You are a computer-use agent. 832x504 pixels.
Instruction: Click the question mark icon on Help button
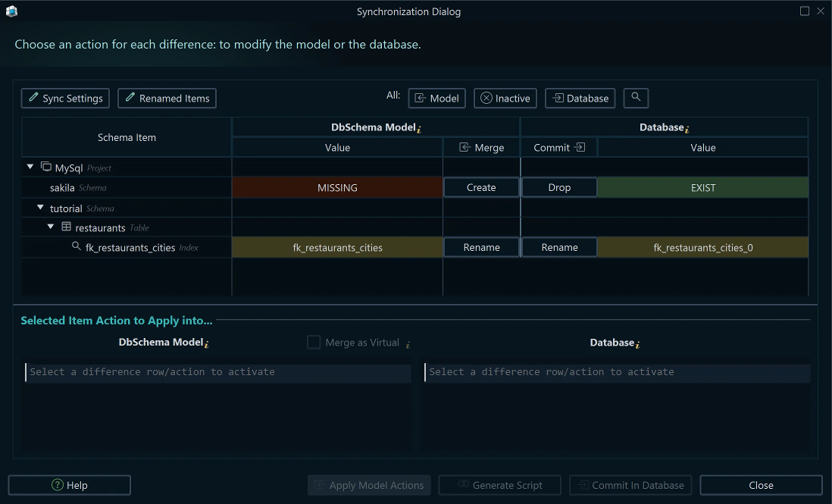coord(56,485)
